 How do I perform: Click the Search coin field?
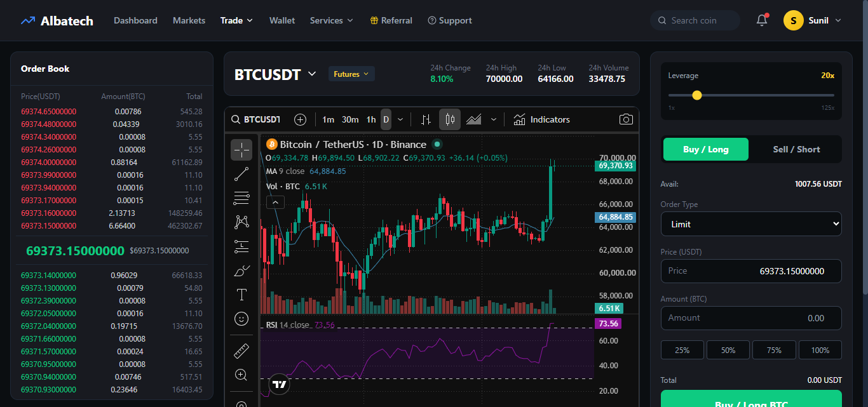[x=695, y=20]
